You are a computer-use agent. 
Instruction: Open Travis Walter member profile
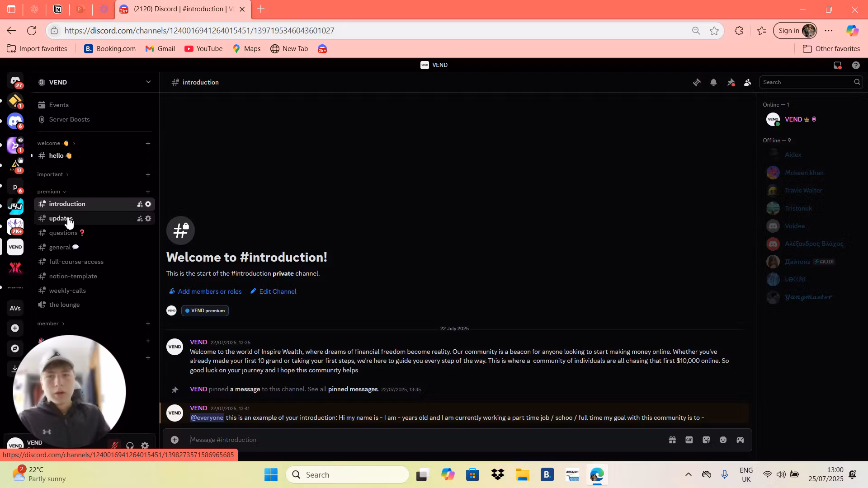[811, 191]
